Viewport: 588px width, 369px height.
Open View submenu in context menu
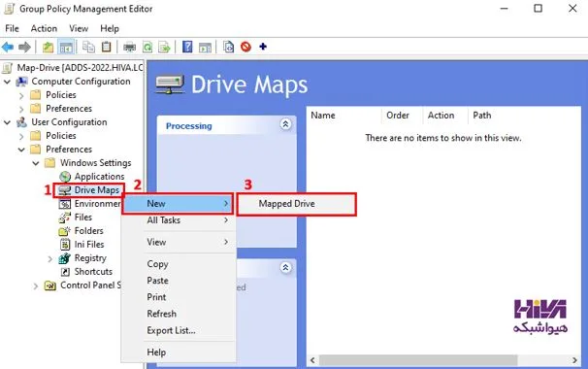tap(179, 242)
